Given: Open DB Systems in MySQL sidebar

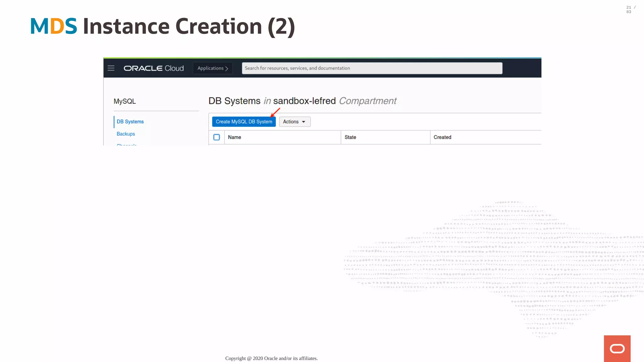Looking at the screenshot, I should [130, 122].
